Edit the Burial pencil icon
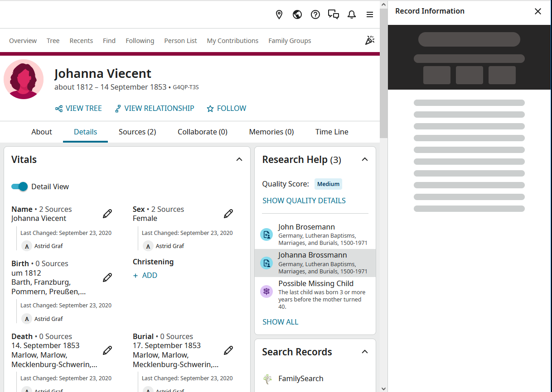This screenshot has height=392, width=552. click(x=228, y=350)
